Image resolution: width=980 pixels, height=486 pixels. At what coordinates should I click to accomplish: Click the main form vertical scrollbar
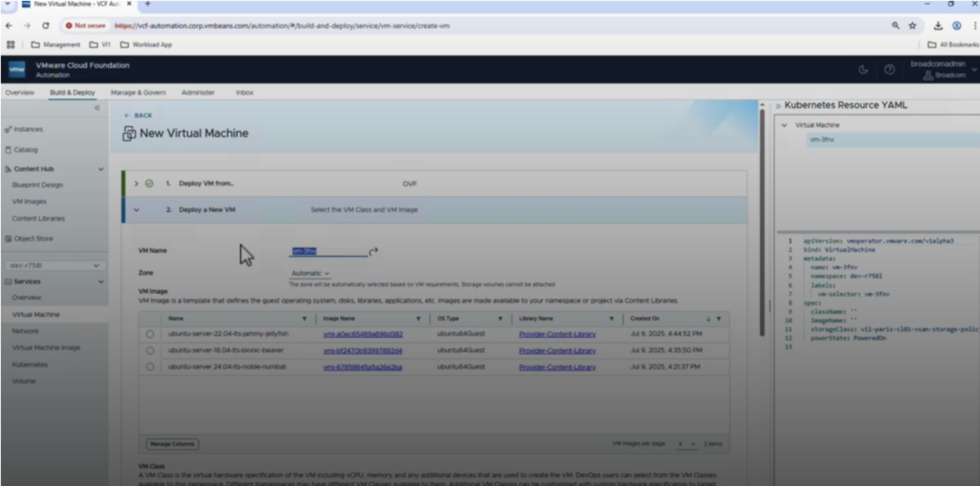pos(762,222)
